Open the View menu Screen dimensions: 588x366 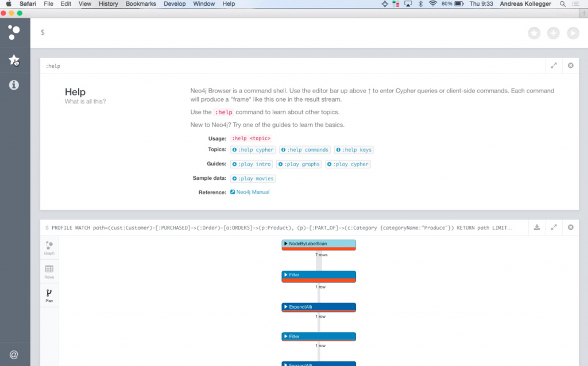click(85, 4)
